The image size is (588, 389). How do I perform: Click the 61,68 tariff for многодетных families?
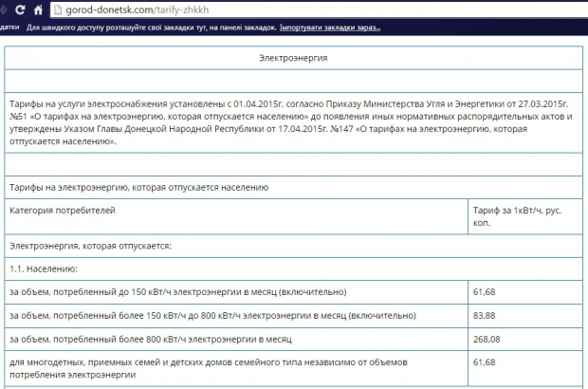pos(485,362)
